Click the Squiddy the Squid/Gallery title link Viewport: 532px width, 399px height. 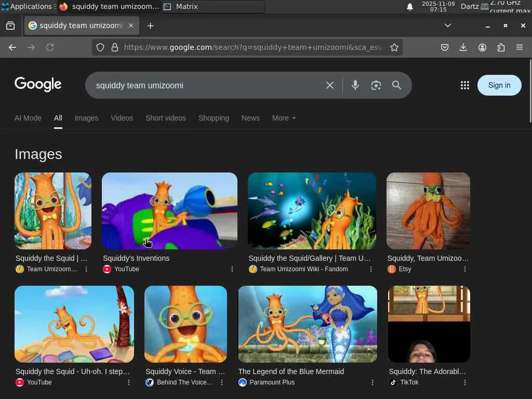(x=310, y=258)
